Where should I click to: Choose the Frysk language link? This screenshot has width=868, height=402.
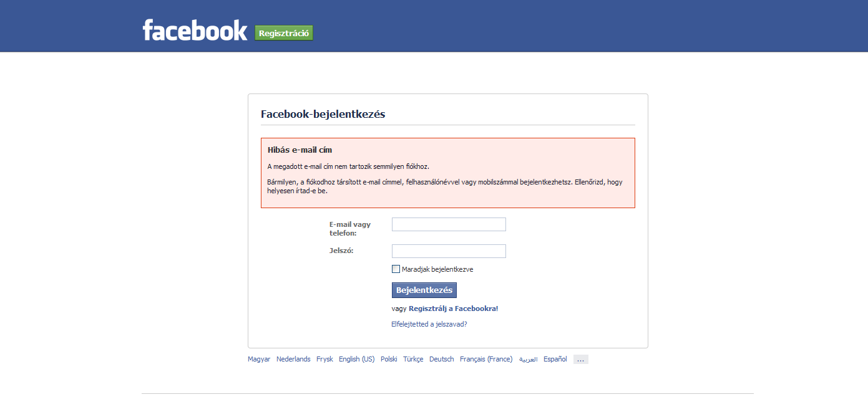tap(324, 359)
